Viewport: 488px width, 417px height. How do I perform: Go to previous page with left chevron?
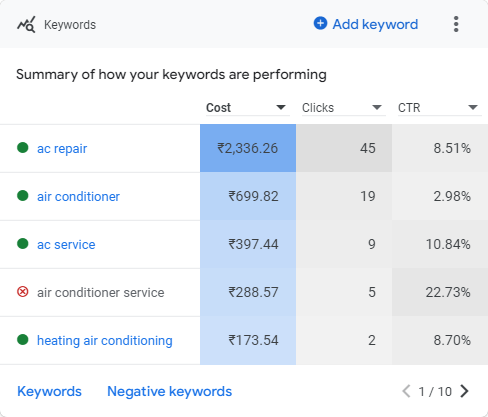[406, 391]
